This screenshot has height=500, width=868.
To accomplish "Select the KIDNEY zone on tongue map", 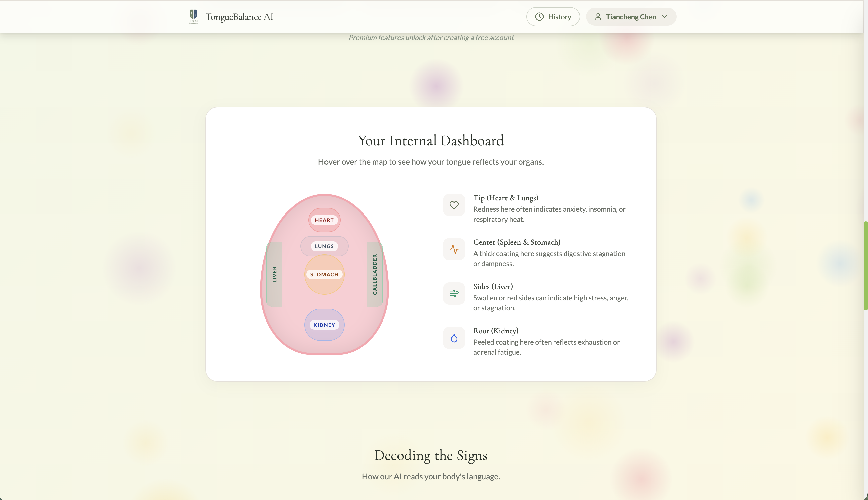I will 324,325.
